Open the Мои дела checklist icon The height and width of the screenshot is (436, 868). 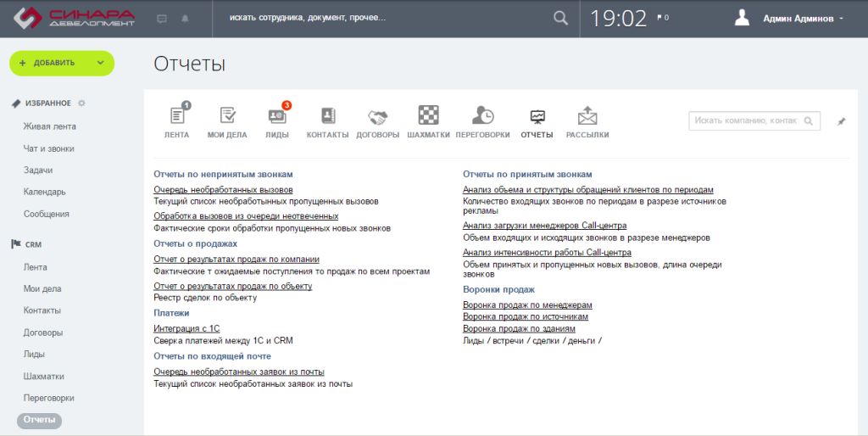pyautogui.click(x=227, y=116)
